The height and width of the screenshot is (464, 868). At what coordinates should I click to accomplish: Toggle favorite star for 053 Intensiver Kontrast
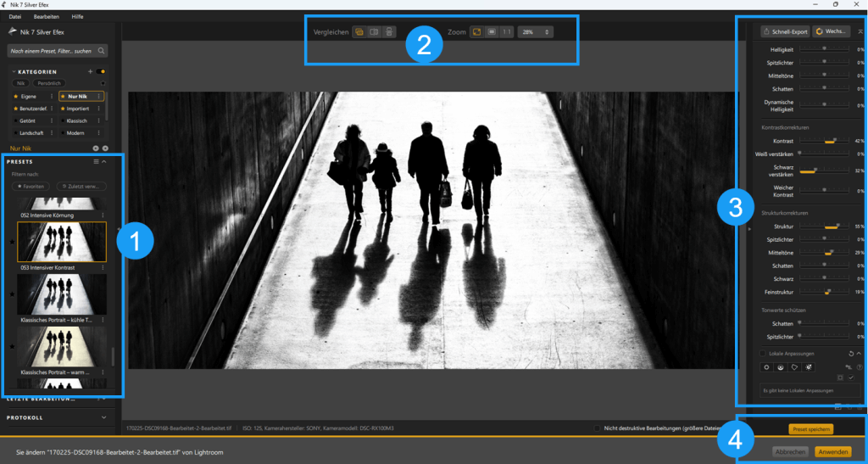(12, 242)
